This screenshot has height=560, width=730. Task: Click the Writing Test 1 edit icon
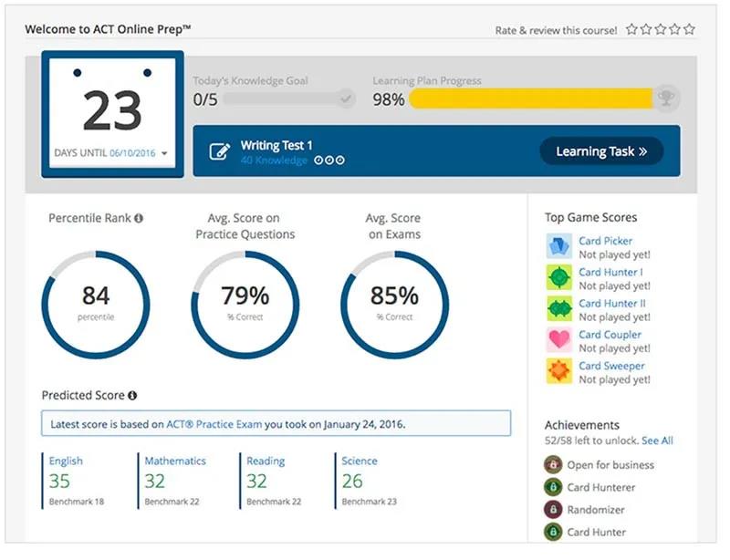click(x=219, y=151)
